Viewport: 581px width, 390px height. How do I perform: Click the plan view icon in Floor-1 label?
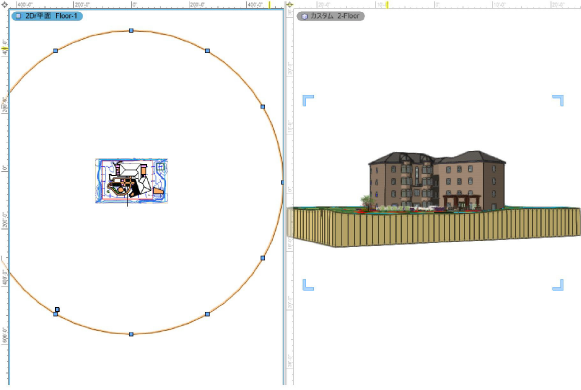pyautogui.click(x=18, y=16)
